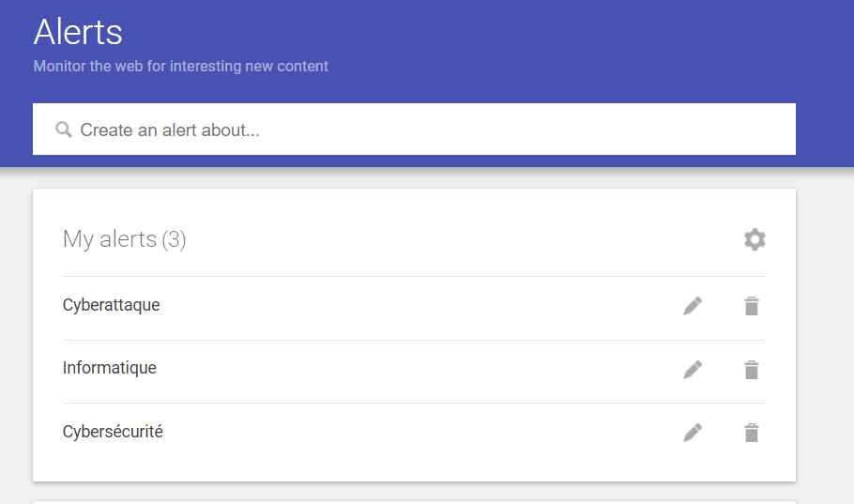Remove the Informatique alert using the trash icon

[752, 370]
